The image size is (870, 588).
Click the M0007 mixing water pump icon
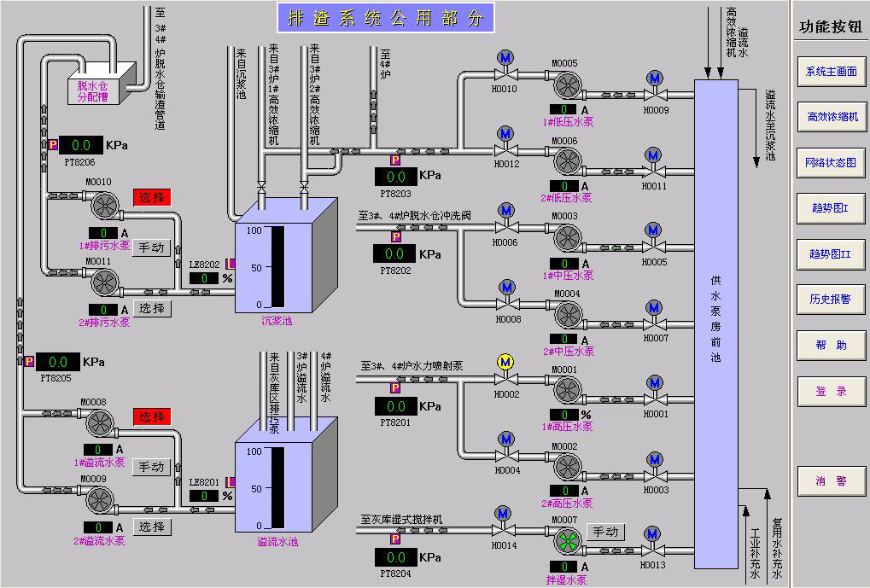(x=566, y=541)
